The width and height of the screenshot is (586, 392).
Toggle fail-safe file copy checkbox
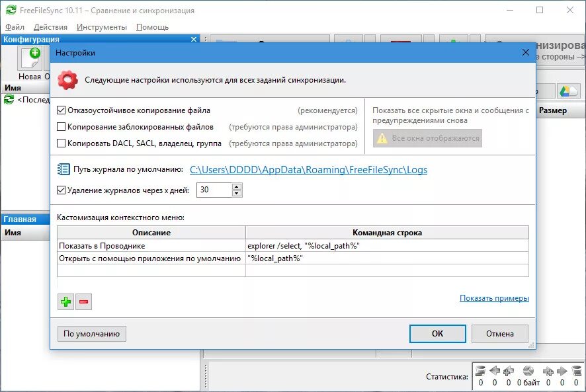(x=61, y=110)
